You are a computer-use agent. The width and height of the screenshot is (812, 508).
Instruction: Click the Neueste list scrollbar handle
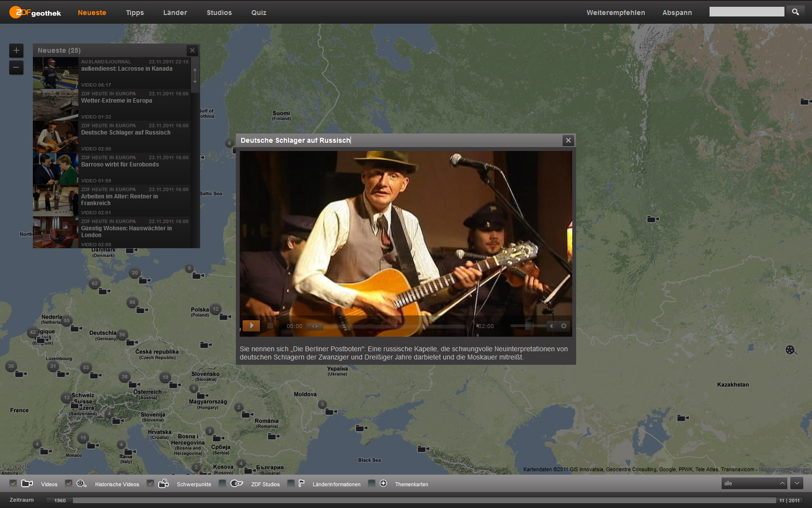pos(195,75)
